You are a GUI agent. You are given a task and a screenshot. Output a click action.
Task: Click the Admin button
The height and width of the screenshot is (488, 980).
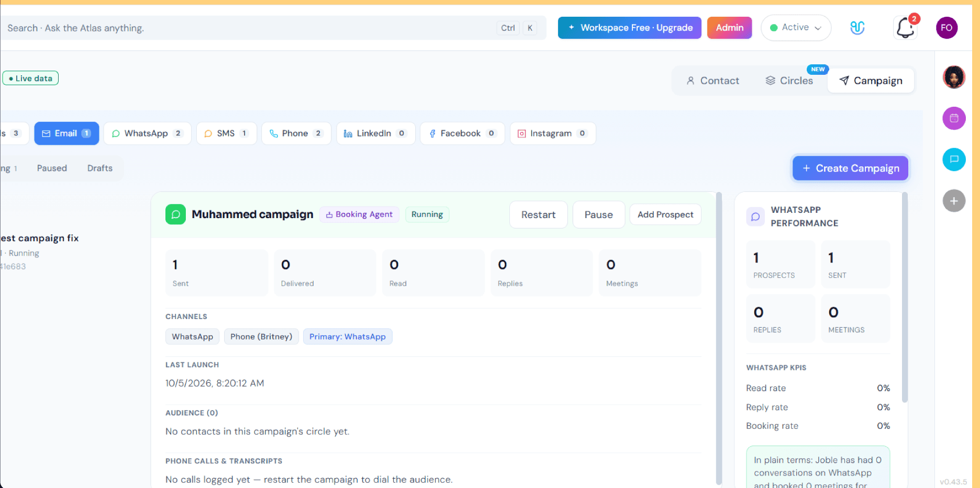tap(729, 28)
